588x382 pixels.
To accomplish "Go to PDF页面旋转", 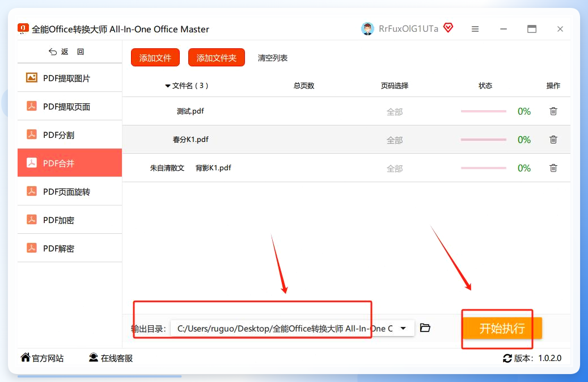I will point(70,191).
